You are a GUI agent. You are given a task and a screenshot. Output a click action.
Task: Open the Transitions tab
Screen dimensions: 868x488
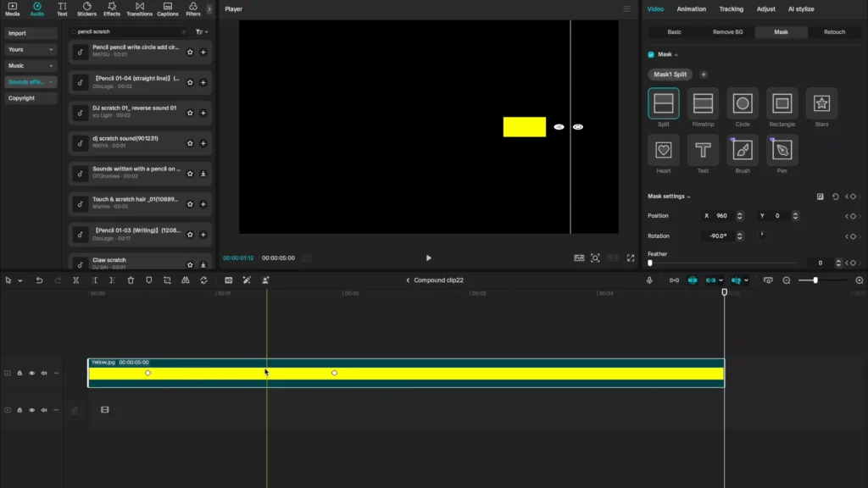[x=138, y=9]
